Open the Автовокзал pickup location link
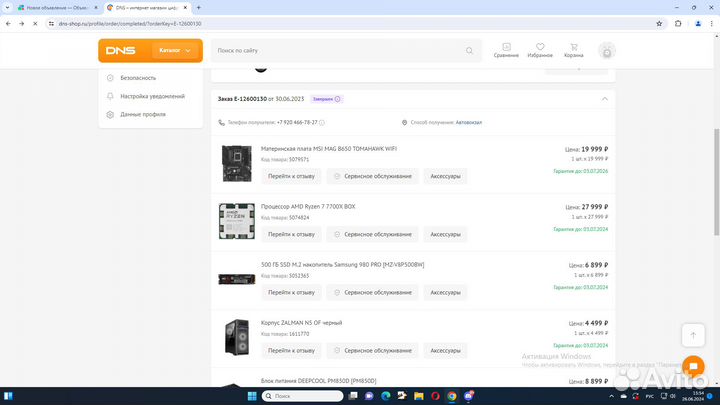The height and width of the screenshot is (405, 720). (468, 123)
